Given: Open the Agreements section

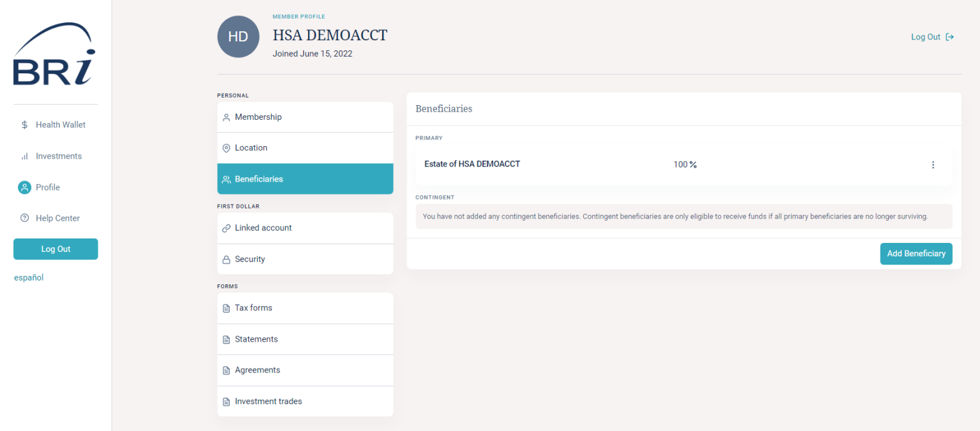Looking at the screenshot, I should click(305, 370).
